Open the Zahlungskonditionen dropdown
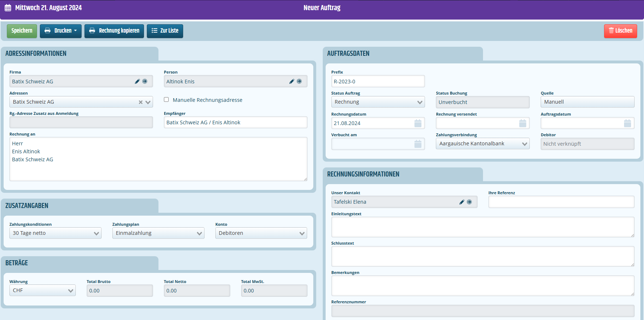This screenshot has width=644, height=320. point(55,233)
